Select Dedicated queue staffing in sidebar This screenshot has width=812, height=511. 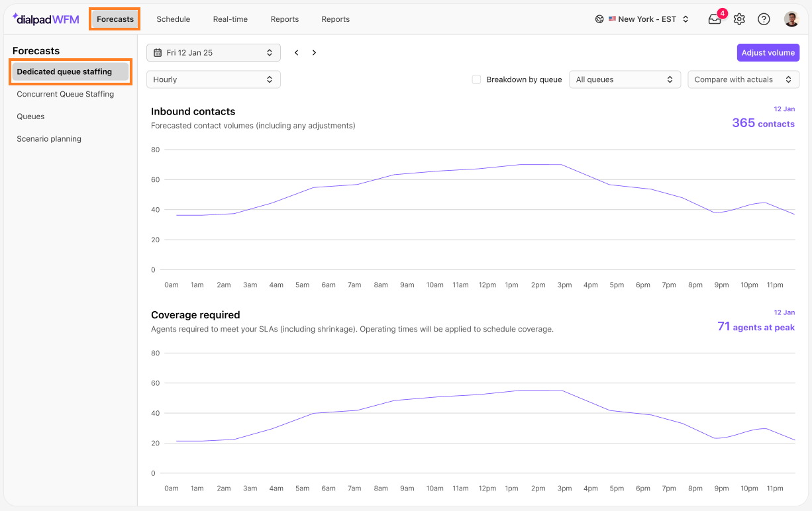pos(70,71)
